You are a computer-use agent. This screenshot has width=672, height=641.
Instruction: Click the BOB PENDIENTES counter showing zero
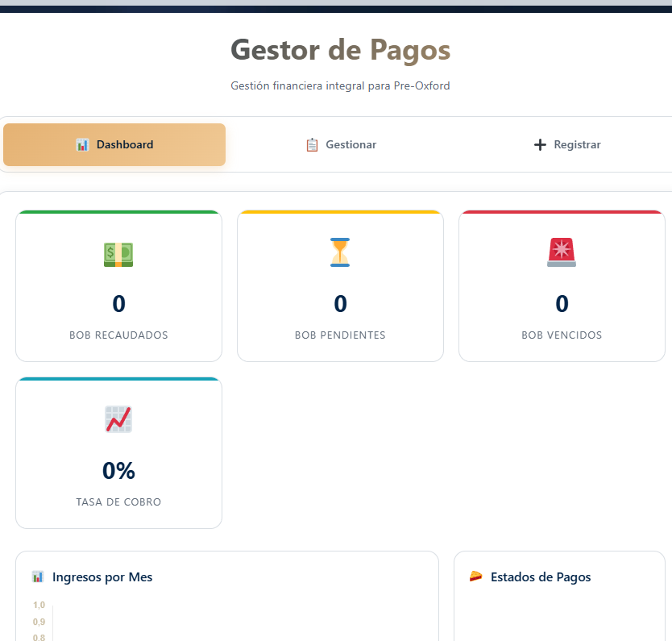click(x=340, y=304)
